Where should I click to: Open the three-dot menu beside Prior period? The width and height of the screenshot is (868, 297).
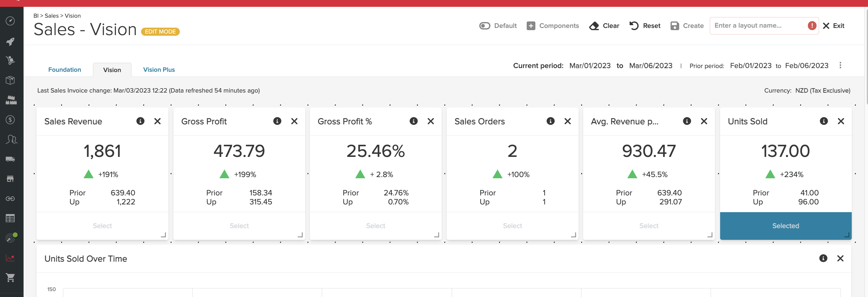tap(840, 66)
